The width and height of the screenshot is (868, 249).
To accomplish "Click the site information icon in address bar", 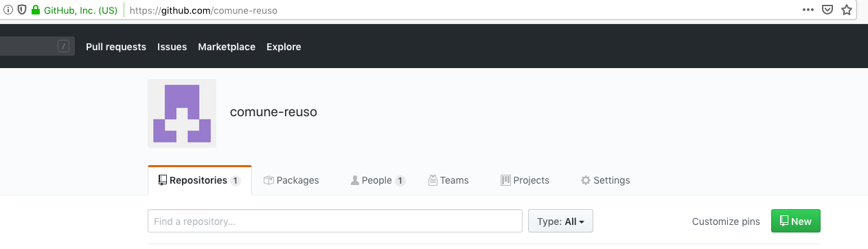I will (9, 10).
